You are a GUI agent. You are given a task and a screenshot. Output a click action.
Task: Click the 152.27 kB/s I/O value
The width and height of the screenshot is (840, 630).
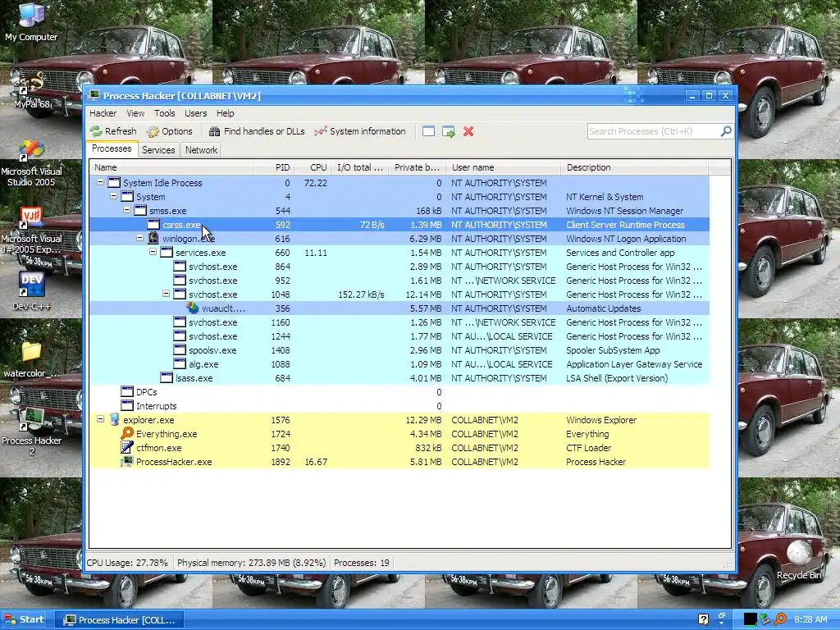tap(361, 294)
